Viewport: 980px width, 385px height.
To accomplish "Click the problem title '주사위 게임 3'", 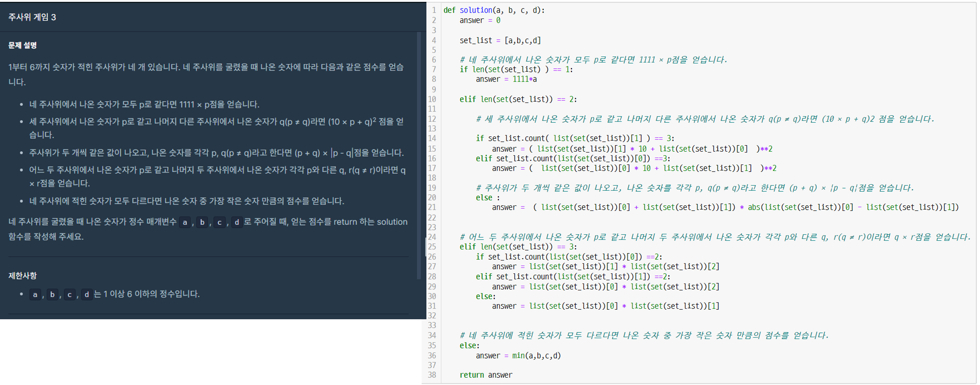I will [x=32, y=17].
